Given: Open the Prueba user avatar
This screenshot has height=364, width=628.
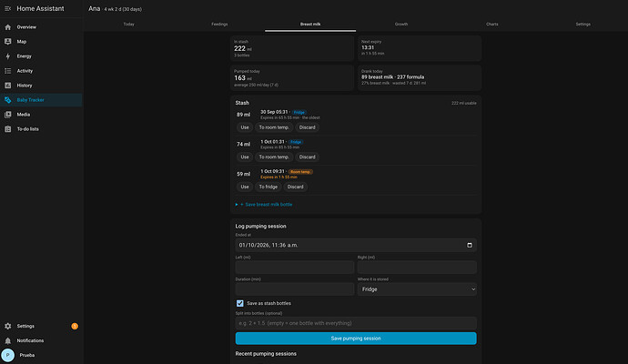Looking at the screenshot, I should pos(7,355).
